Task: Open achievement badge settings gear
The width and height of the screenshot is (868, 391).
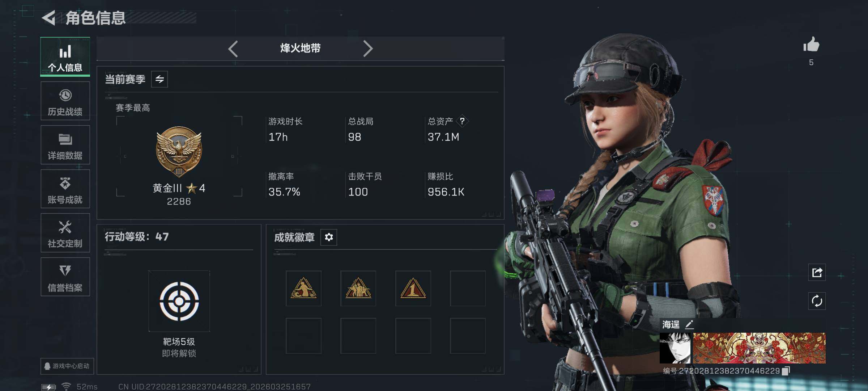Action: [329, 237]
